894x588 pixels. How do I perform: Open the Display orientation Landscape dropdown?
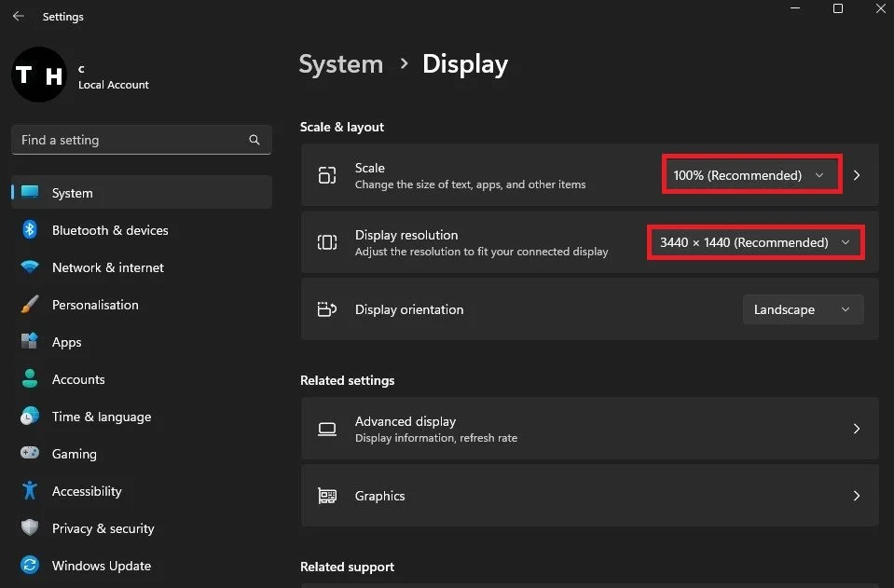point(803,309)
